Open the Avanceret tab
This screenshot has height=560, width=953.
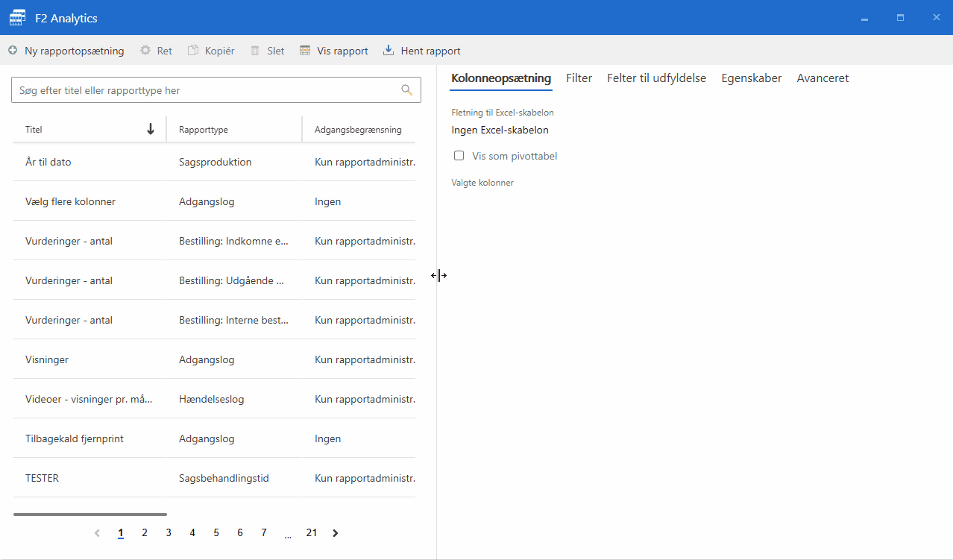823,78
